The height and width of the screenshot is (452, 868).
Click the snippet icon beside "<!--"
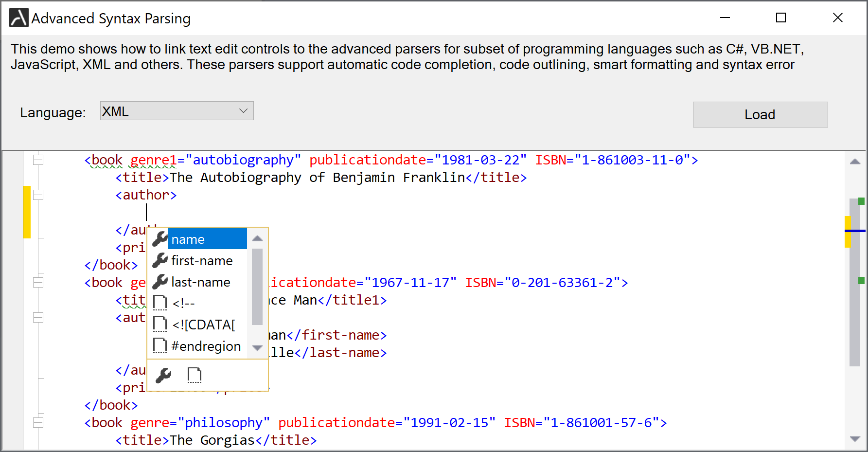tap(159, 302)
